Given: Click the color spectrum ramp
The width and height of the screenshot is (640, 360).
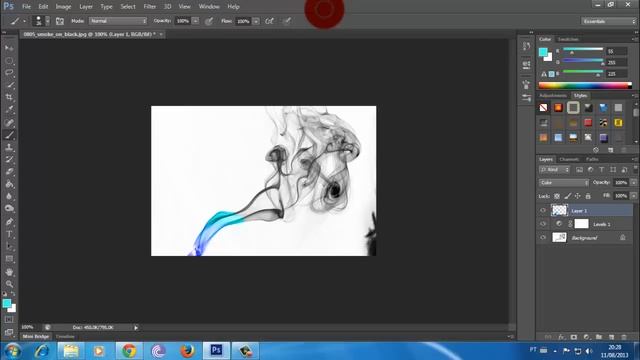Looking at the screenshot, I should coord(585,85).
